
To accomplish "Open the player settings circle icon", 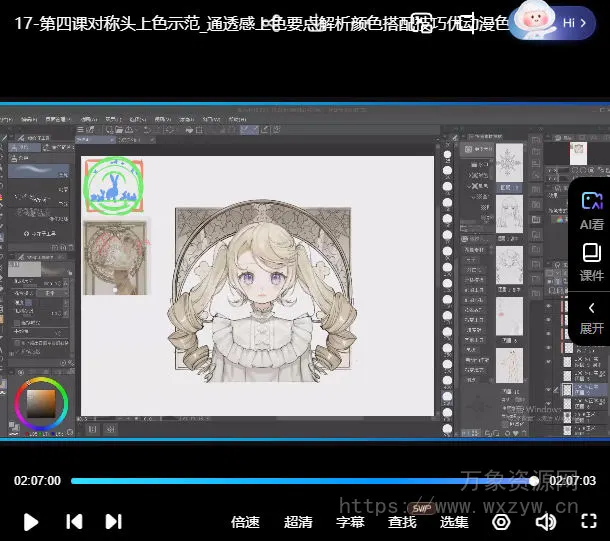I will tap(501, 522).
